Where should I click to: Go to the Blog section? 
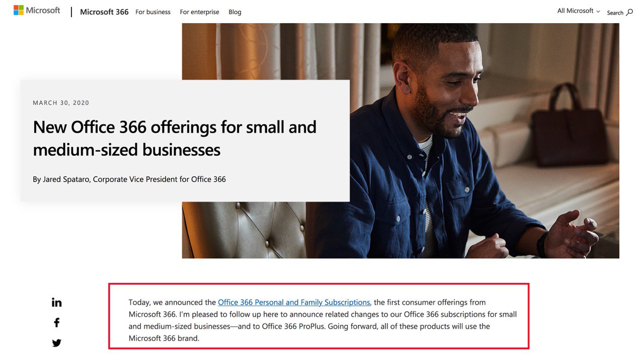click(235, 12)
